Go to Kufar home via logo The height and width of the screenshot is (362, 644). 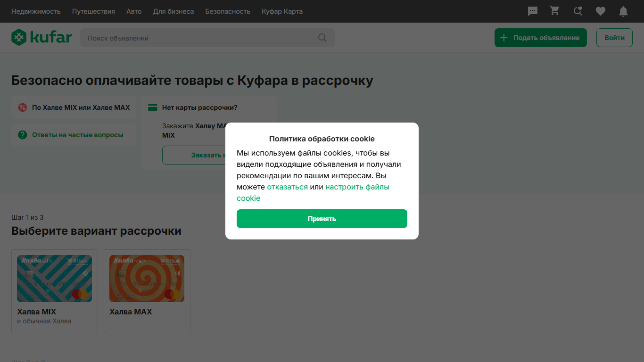(x=42, y=37)
